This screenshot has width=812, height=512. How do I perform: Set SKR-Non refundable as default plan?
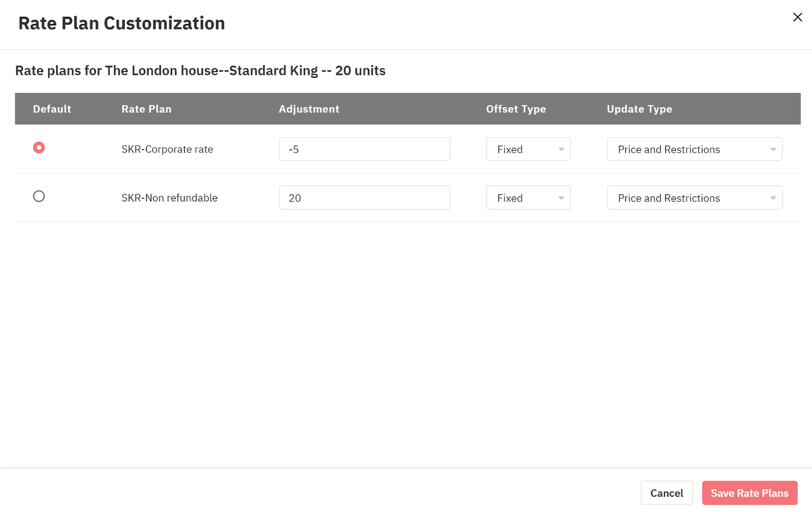(39, 196)
